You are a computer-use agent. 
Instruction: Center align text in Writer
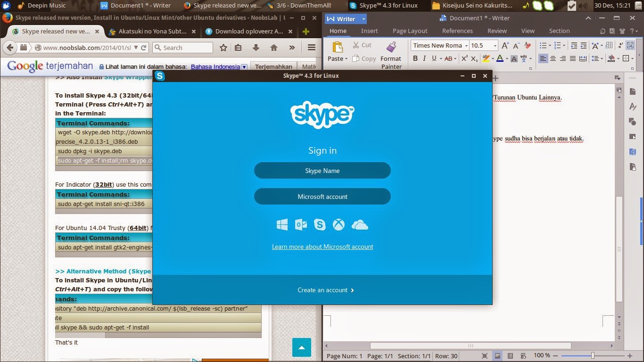(553, 58)
